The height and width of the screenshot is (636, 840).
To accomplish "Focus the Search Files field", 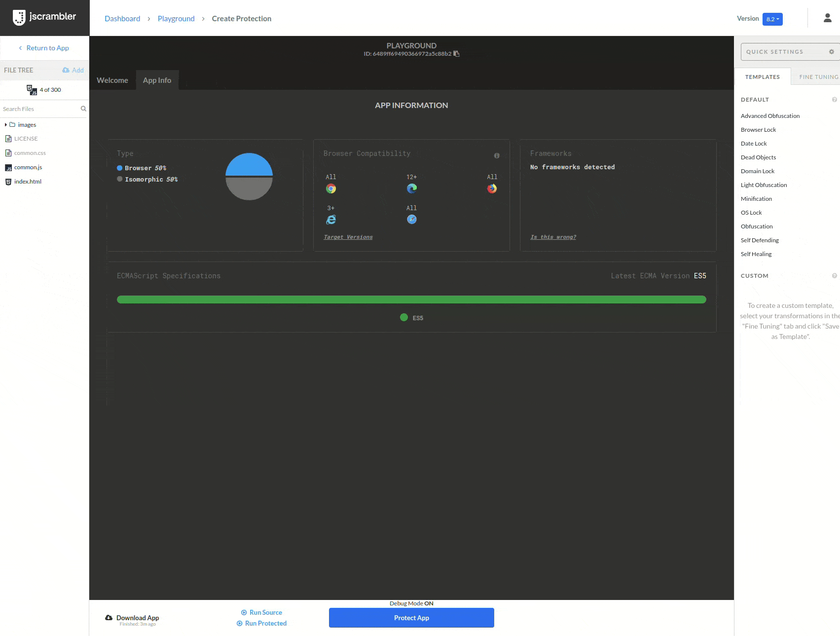I will [40, 109].
